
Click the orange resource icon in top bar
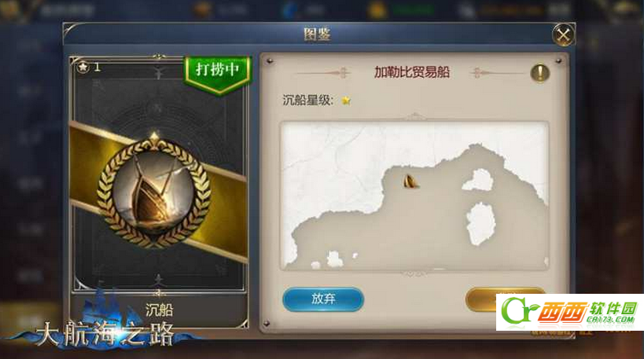click(202, 10)
